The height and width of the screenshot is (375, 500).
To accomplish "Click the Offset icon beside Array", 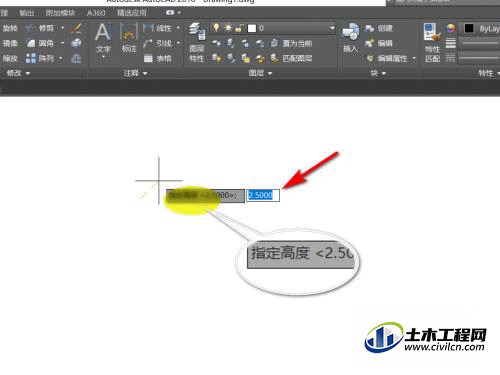I will tap(76, 58).
